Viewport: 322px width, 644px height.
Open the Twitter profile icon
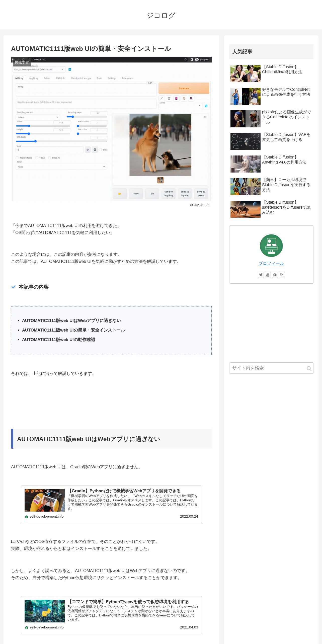coord(261,275)
